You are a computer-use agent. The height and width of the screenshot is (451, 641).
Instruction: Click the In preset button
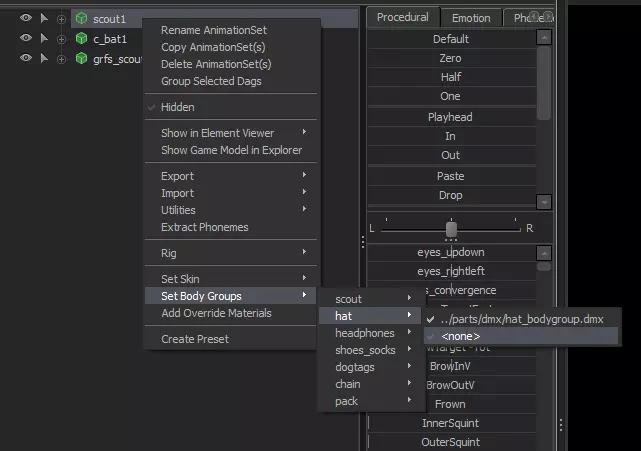pos(451,136)
